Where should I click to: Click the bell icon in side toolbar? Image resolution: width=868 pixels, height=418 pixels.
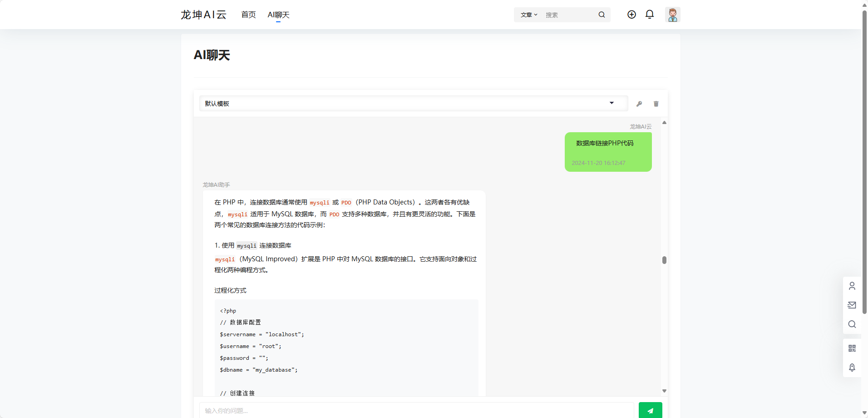pos(852,367)
